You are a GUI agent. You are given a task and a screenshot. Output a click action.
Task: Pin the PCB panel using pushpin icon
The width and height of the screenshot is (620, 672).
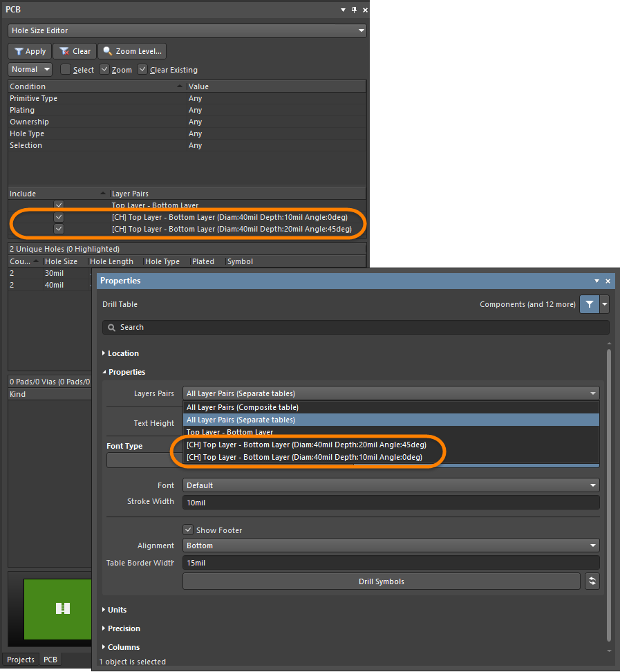355,10
